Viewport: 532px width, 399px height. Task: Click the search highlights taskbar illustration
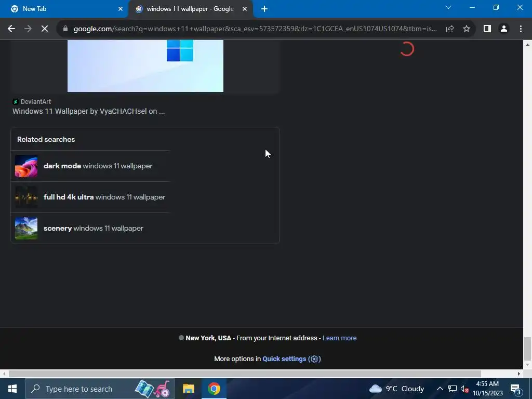click(x=153, y=389)
